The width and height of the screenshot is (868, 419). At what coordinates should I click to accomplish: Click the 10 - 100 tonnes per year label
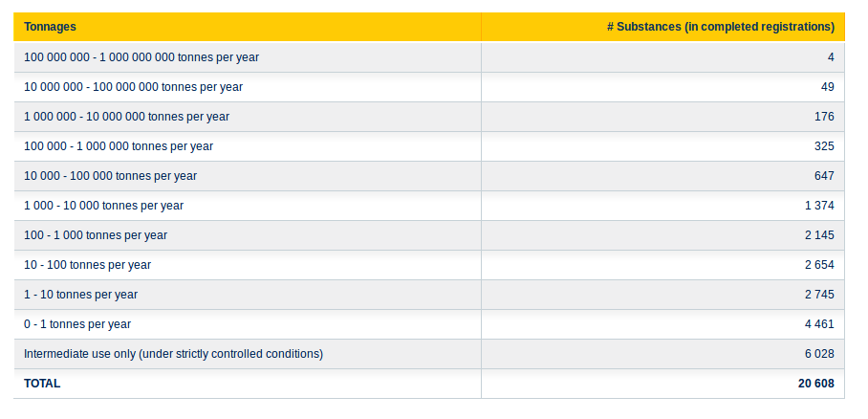click(x=87, y=265)
